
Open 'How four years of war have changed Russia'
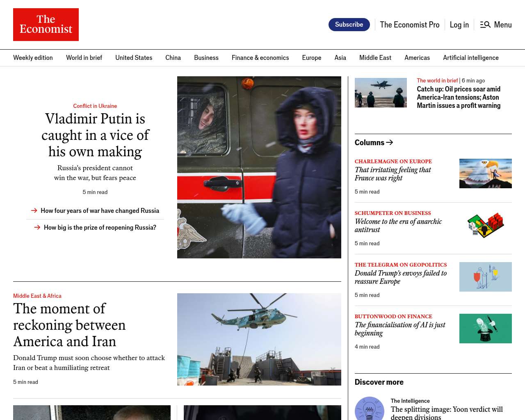pyautogui.click(x=100, y=210)
